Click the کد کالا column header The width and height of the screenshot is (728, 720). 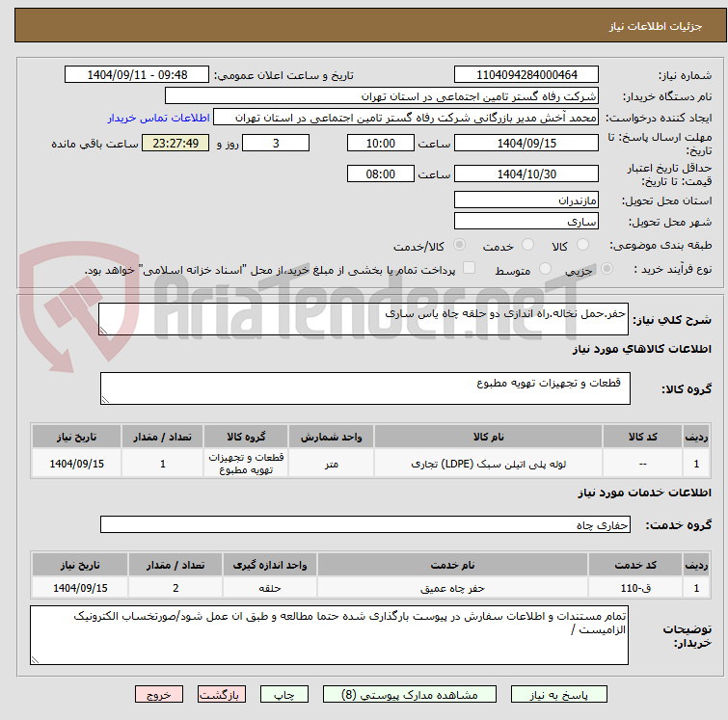(642, 437)
